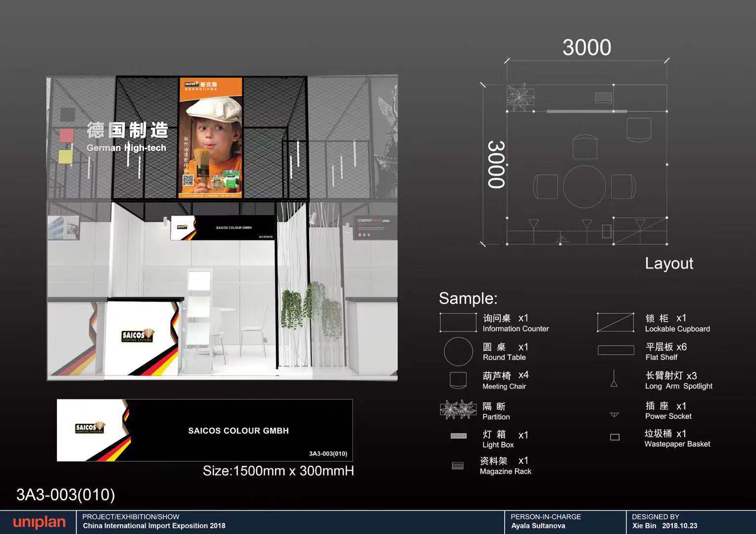Click "Flat Shelf" label
756x534 pixels.
661,357
